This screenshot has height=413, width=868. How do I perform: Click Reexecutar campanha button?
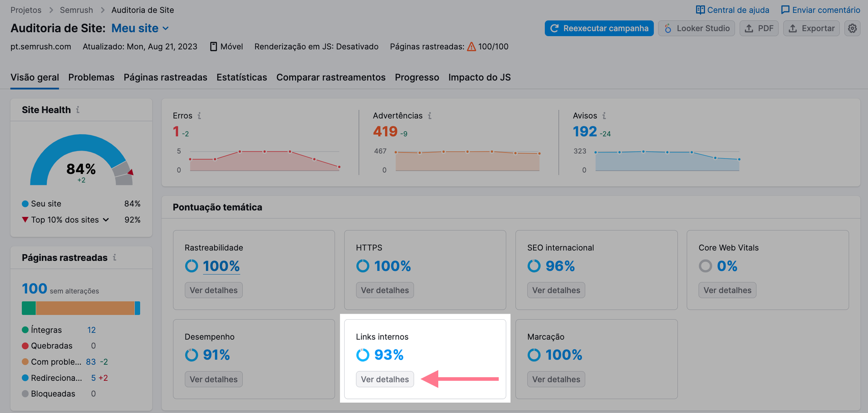(599, 28)
